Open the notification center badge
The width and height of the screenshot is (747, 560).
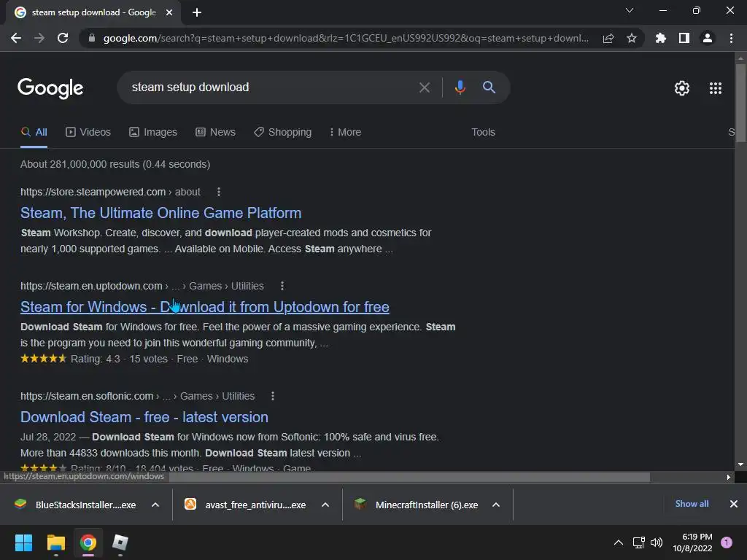click(727, 542)
